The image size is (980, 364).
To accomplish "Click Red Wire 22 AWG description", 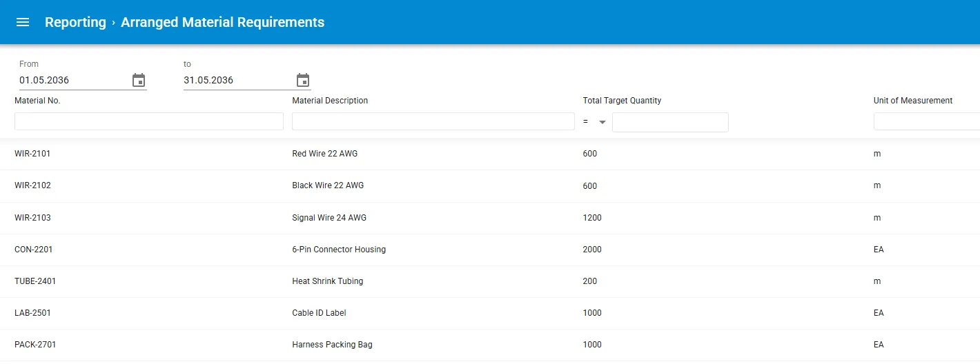I will click(x=325, y=154).
